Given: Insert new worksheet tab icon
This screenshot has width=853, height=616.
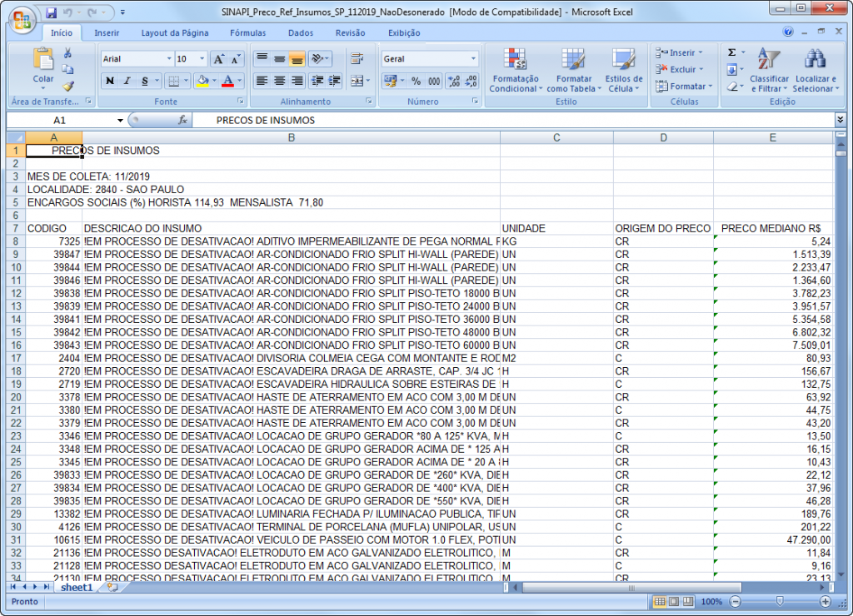Looking at the screenshot, I should point(112,587).
